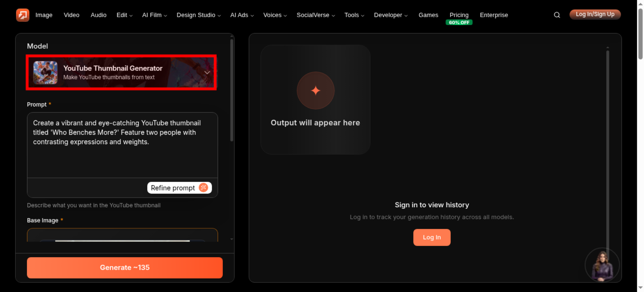The height and width of the screenshot is (292, 644).
Task: Open the Voices dropdown
Action: coord(275,15)
